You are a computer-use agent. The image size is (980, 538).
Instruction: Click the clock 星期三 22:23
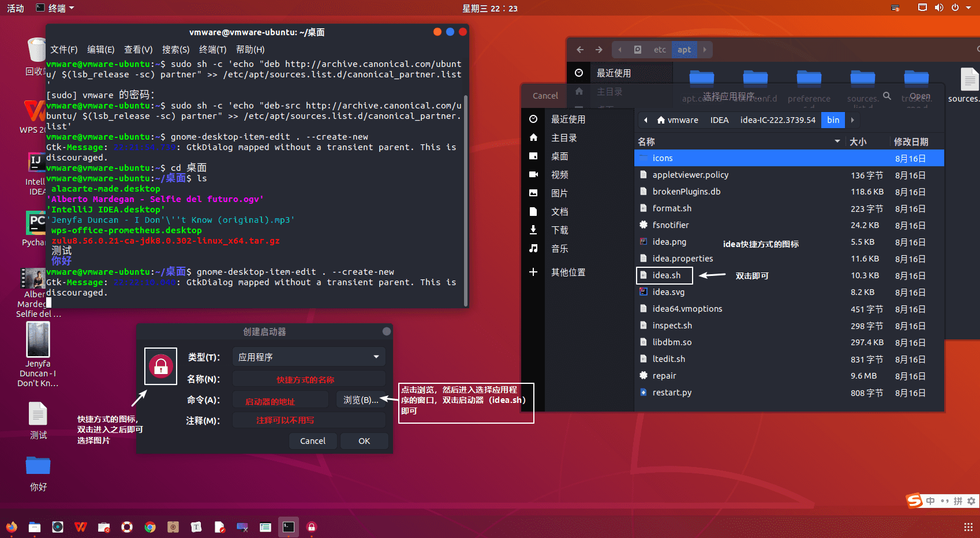click(490, 8)
